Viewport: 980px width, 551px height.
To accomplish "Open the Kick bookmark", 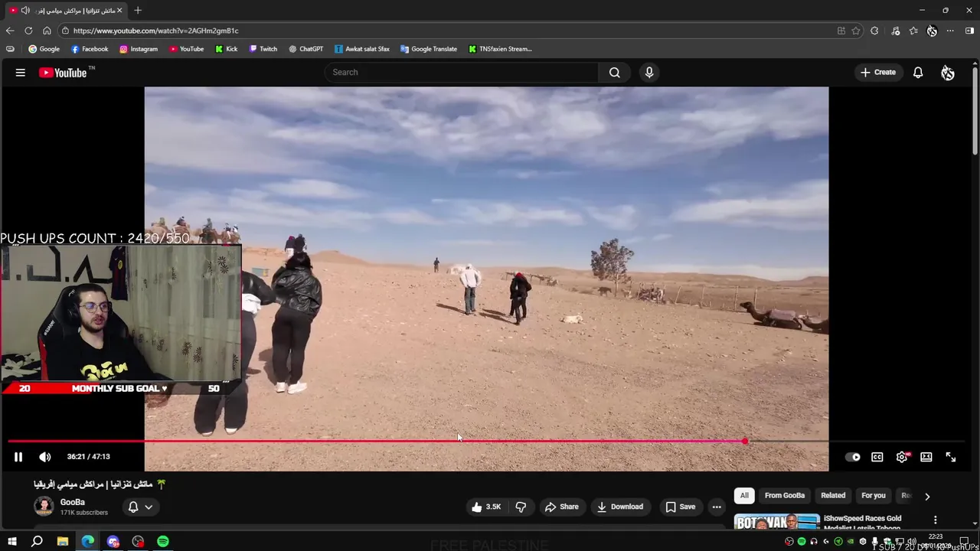I will point(227,49).
